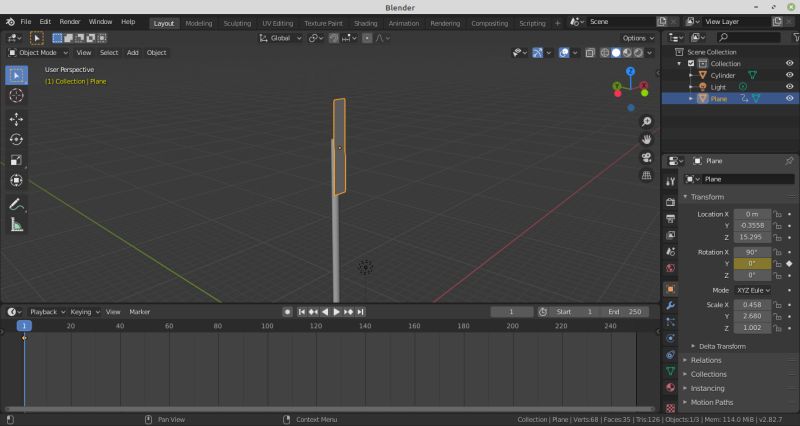Open the Render menu
800x426 pixels.
[70, 22]
